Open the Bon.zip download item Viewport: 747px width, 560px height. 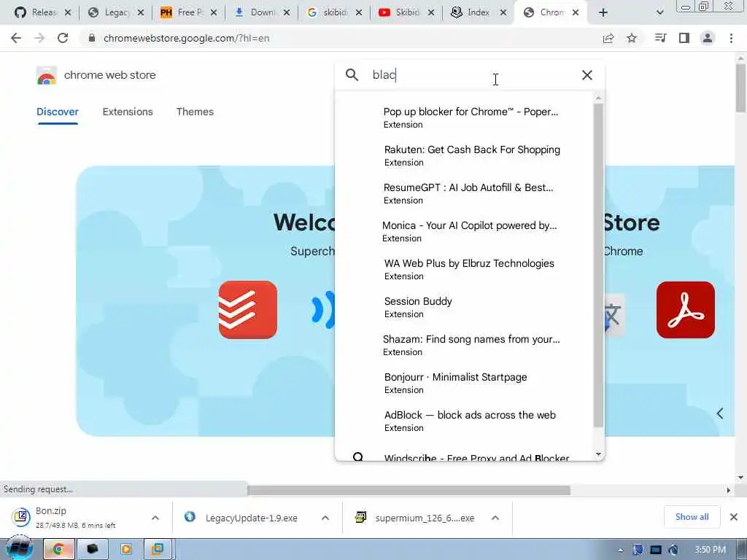tap(76, 518)
